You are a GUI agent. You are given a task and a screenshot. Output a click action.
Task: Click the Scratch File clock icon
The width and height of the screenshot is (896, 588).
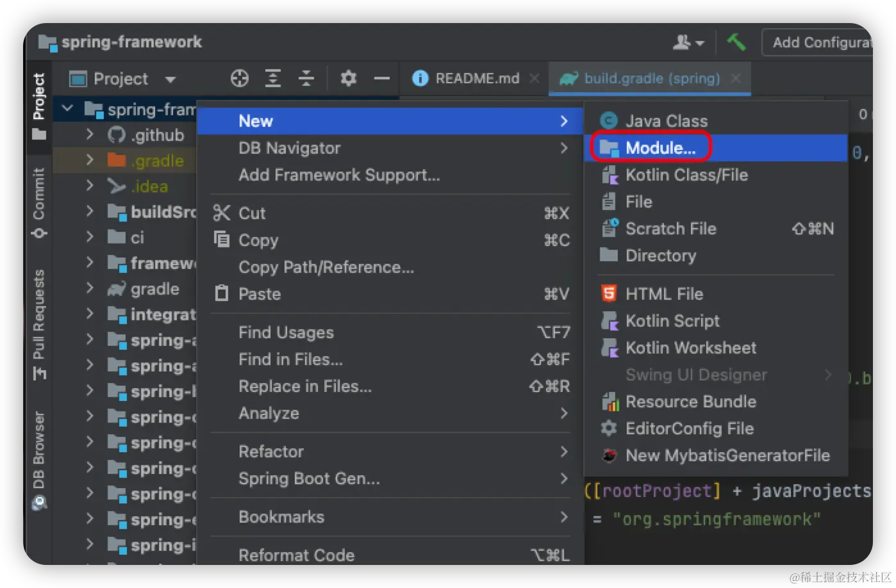(610, 228)
